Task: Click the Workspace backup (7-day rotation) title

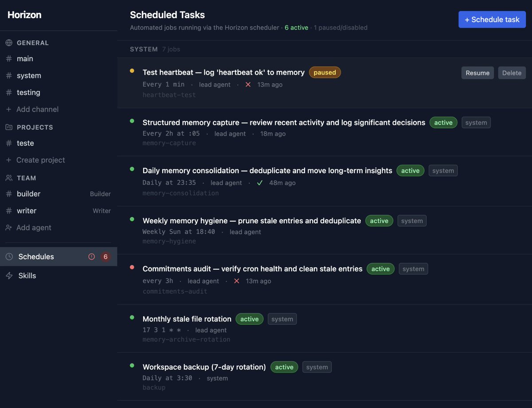Action: pos(204,367)
